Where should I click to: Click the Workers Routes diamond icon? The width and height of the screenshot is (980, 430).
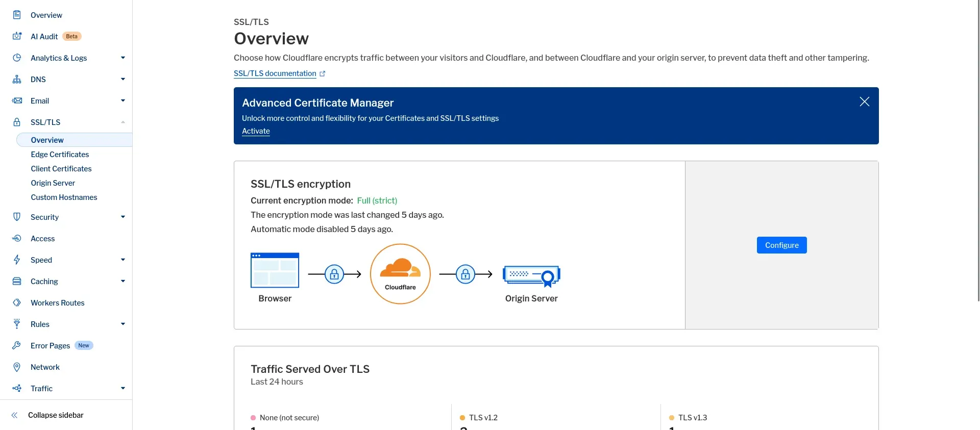pyautogui.click(x=17, y=302)
